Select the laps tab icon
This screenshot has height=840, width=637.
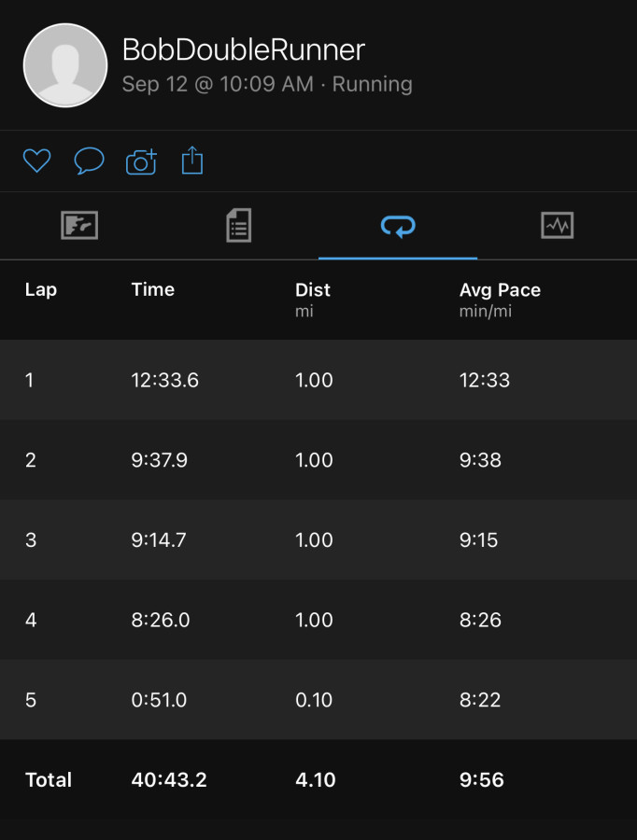click(398, 226)
